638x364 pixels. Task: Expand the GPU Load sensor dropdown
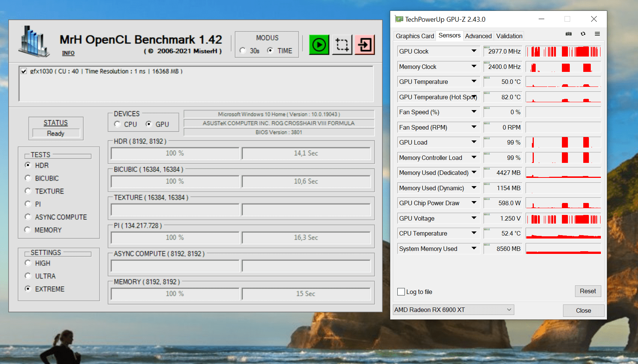pos(474,142)
